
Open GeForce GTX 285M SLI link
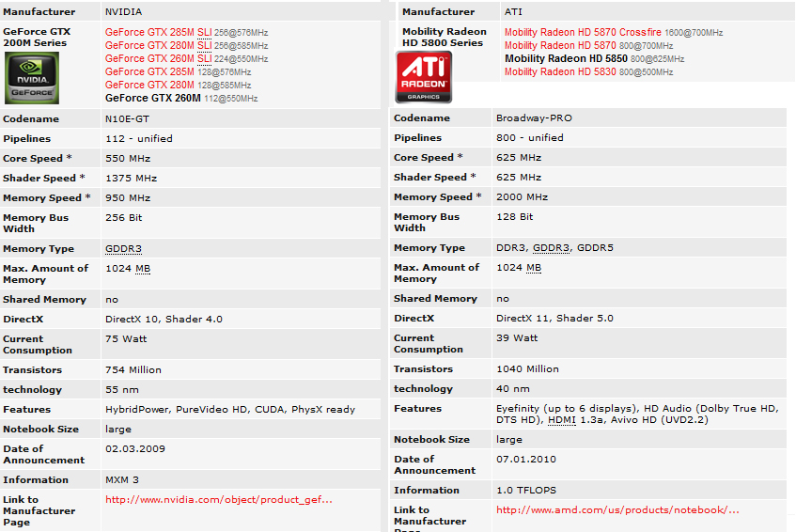click(159, 33)
